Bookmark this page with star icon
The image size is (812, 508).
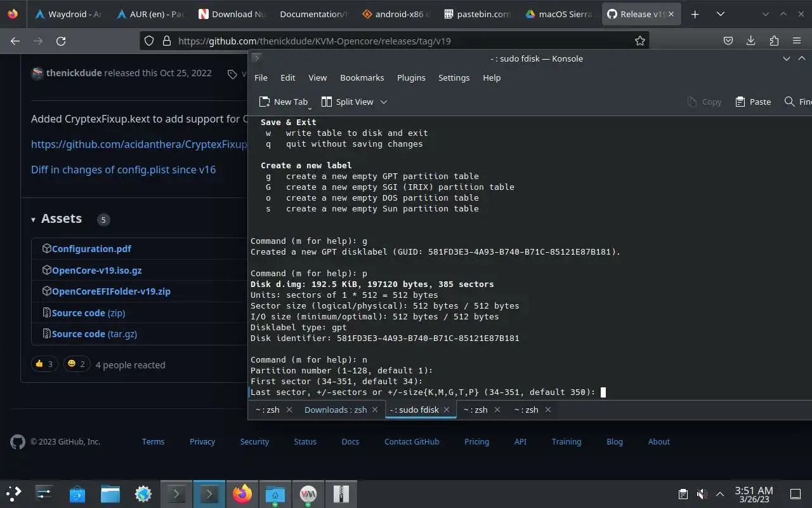pos(640,41)
